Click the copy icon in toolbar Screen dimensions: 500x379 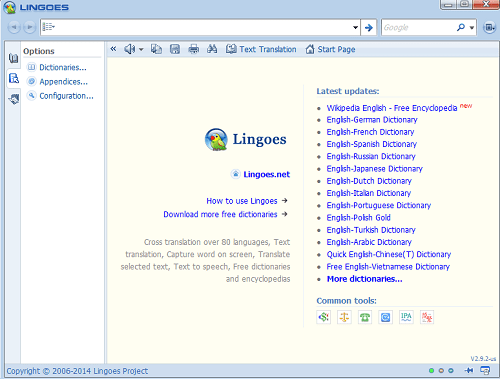click(156, 49)
